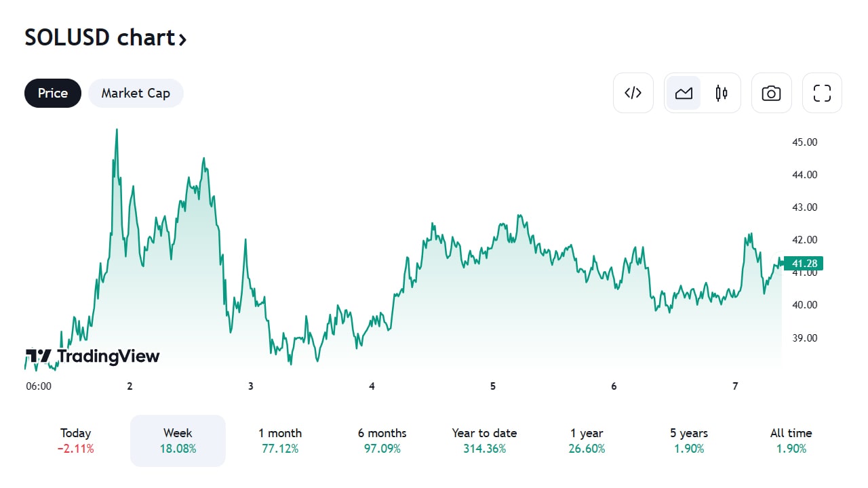Viewport: 868px width, 488px height.
Task: Choose the 1 month range
Action: [x=280, y=441]
